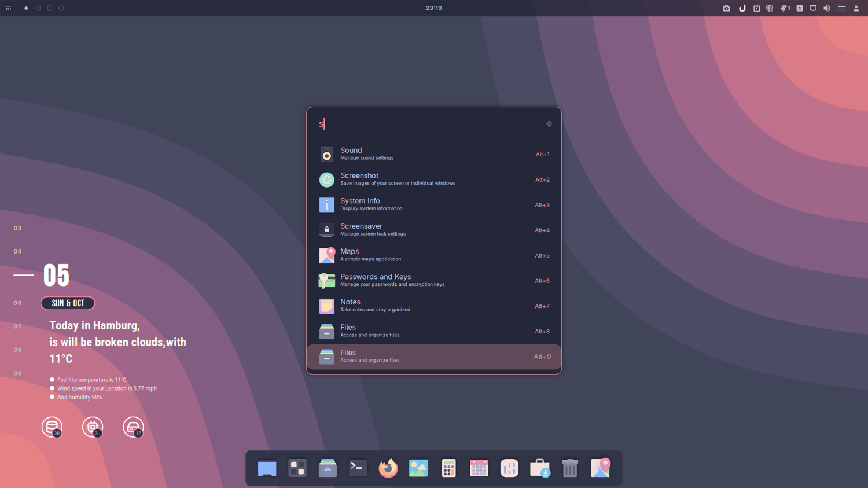Image resolution: width=868 pixels, height=488 pixels.
Task: Click the "And humidity 90%" line
Action: coord(80,397)
